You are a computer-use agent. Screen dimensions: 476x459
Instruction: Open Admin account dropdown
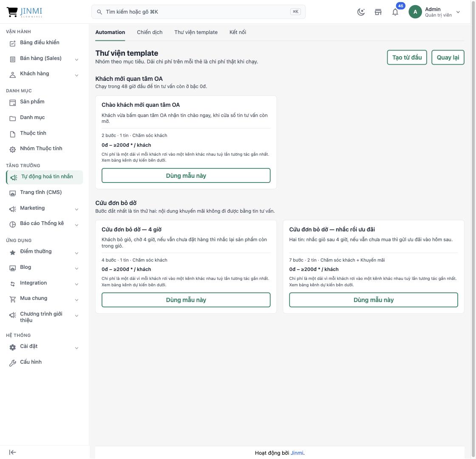coord(435,12)
